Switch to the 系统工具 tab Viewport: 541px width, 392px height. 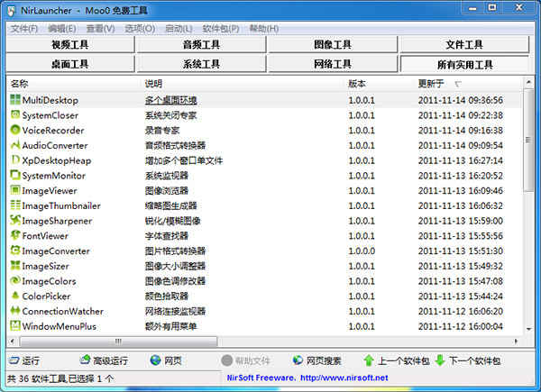coord(201,64)
